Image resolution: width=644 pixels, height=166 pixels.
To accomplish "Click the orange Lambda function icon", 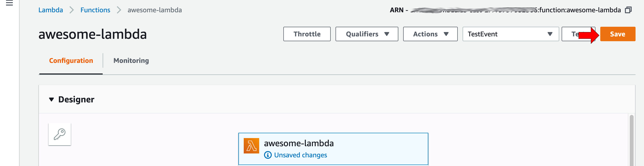I will [251, 146].
